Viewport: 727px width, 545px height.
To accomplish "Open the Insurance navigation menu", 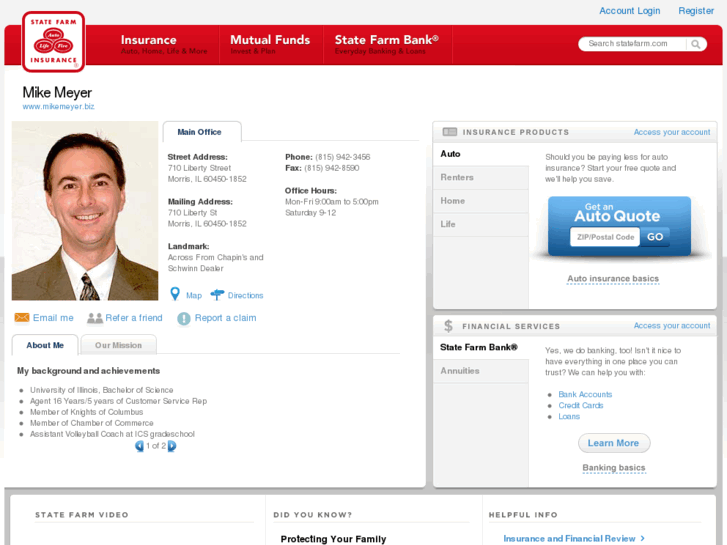I will tap(164, 45).
